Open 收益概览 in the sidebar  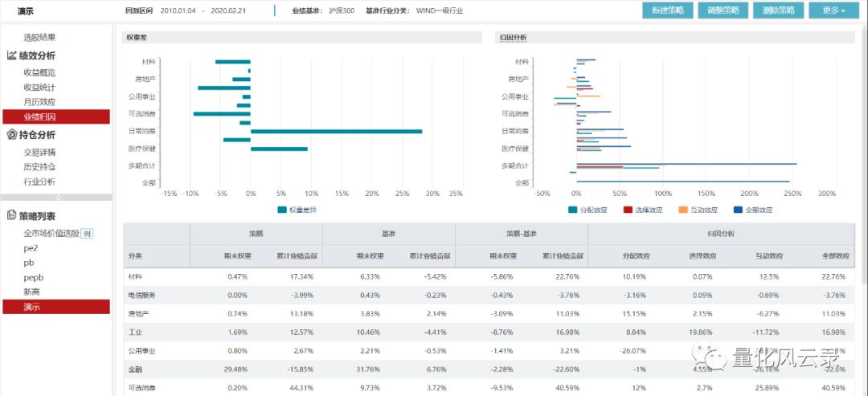(x=39, y=72)
